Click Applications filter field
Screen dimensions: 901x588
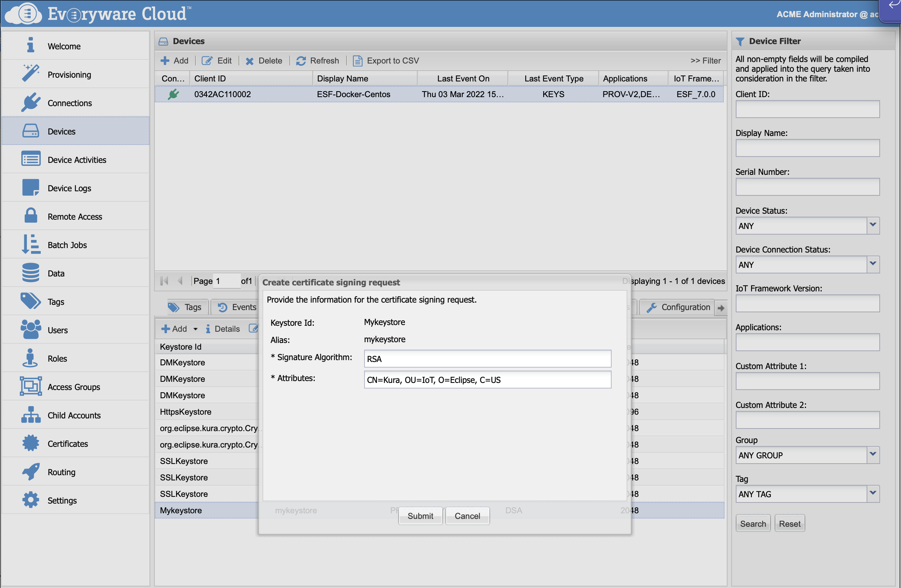(807, 342)
